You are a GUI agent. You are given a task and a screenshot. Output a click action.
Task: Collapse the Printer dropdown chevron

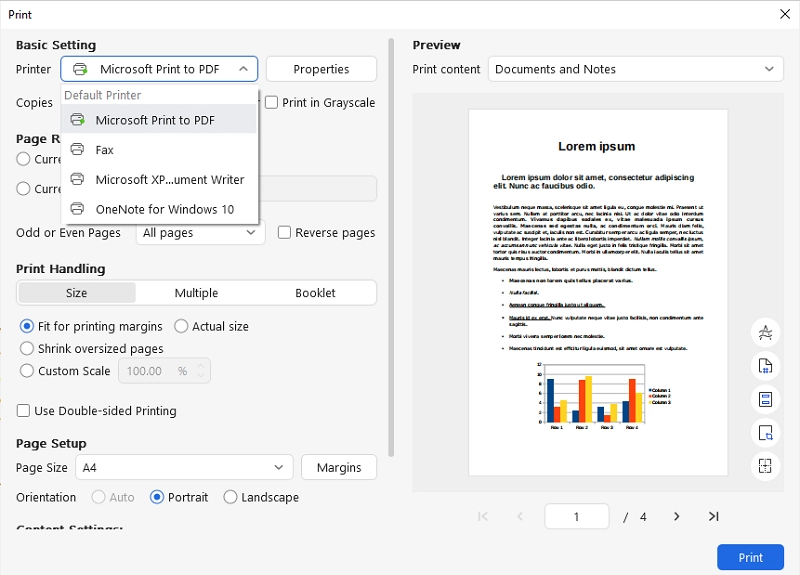point(243,69)
